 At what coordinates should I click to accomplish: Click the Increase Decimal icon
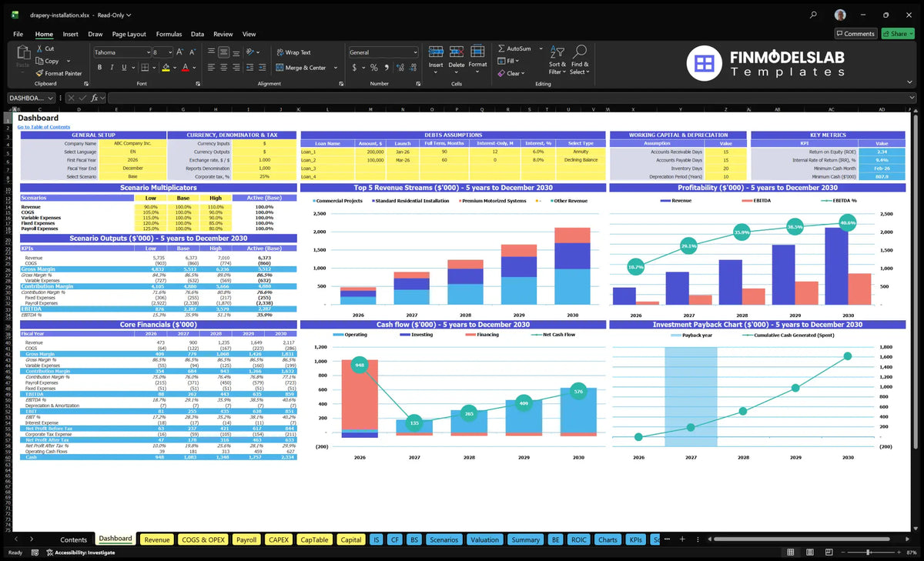click(400, 68)
